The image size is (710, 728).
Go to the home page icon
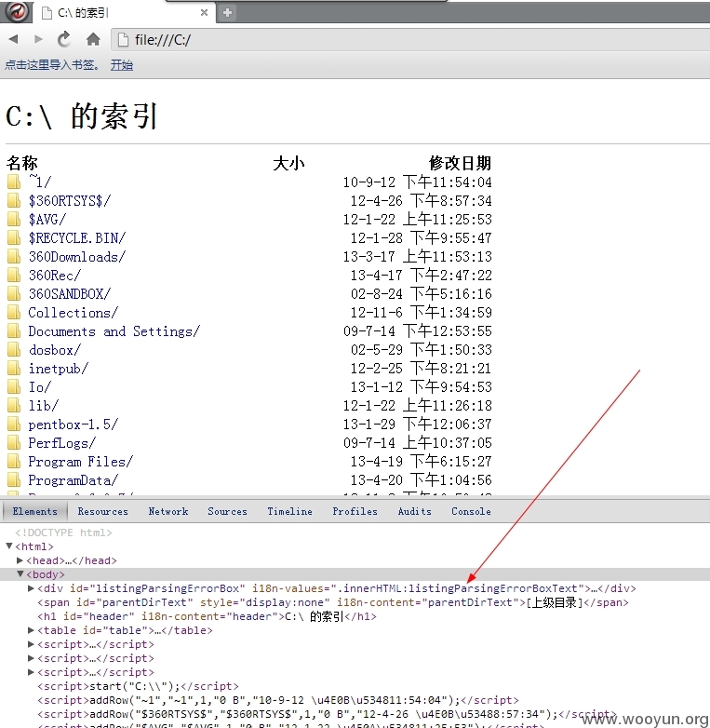pyautogui.click(x=93, y=39)
